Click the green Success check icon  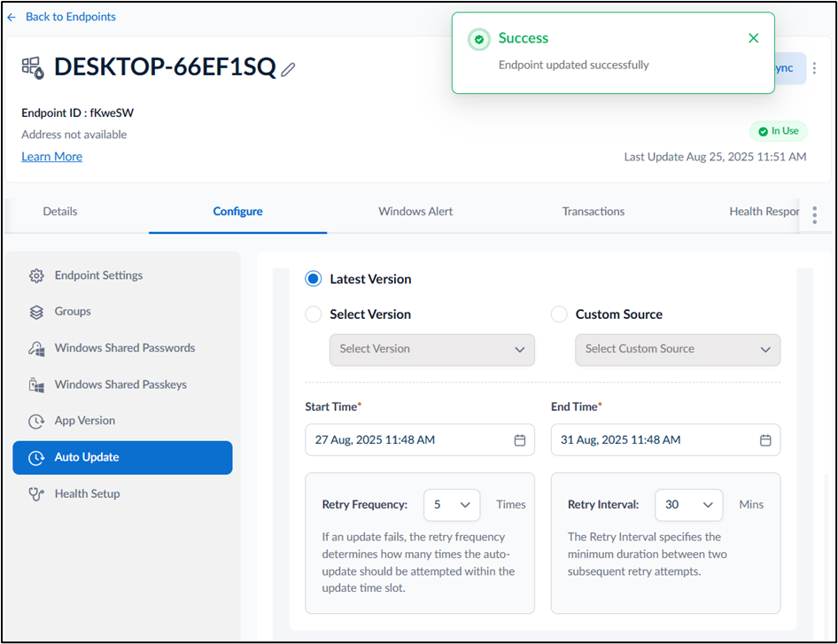pyautogui.click(x=479, y=39)
